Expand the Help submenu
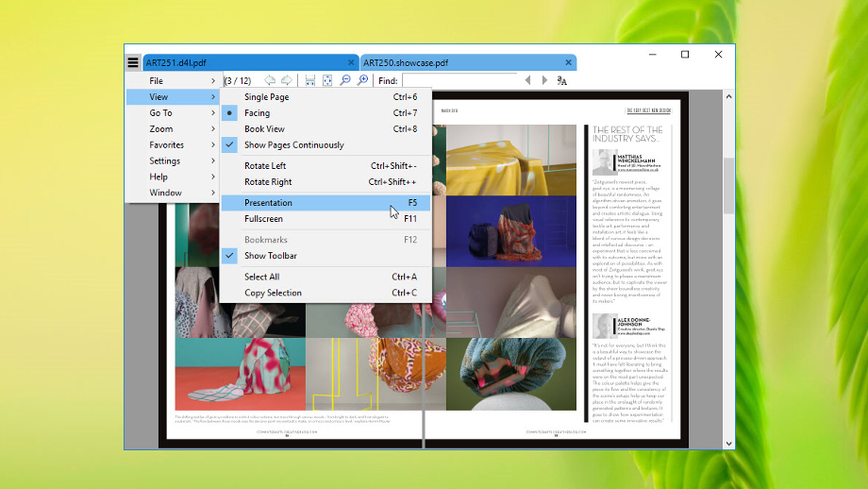868x489 pixels. (174, 177)
